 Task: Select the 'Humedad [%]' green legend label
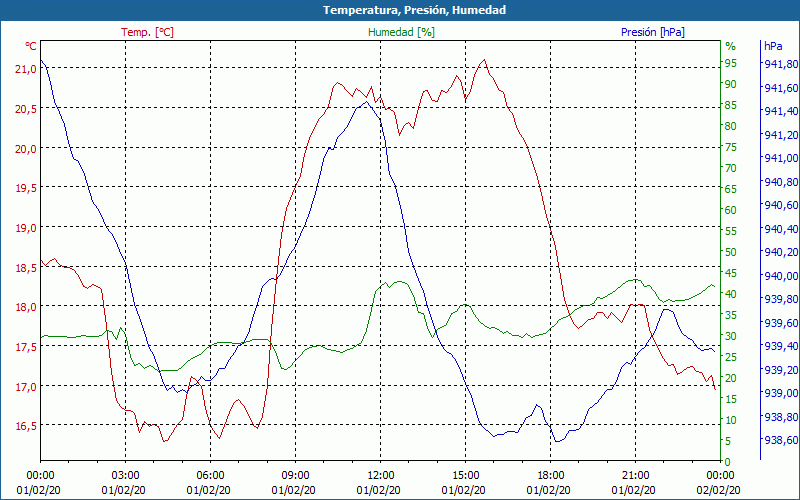click(x=401, y=32)
